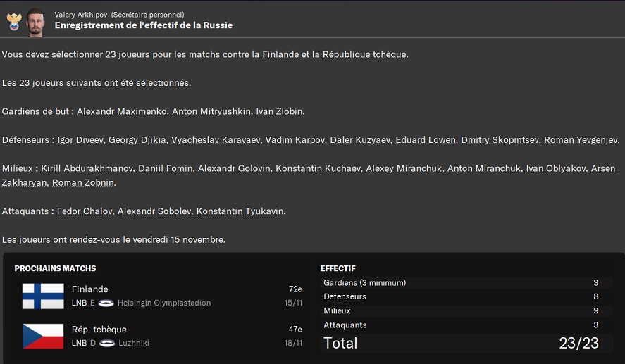Viewport: 625px width, 364px height.
Task: Click the stadium icon beside Luzhniki
Action: point(107,344)
